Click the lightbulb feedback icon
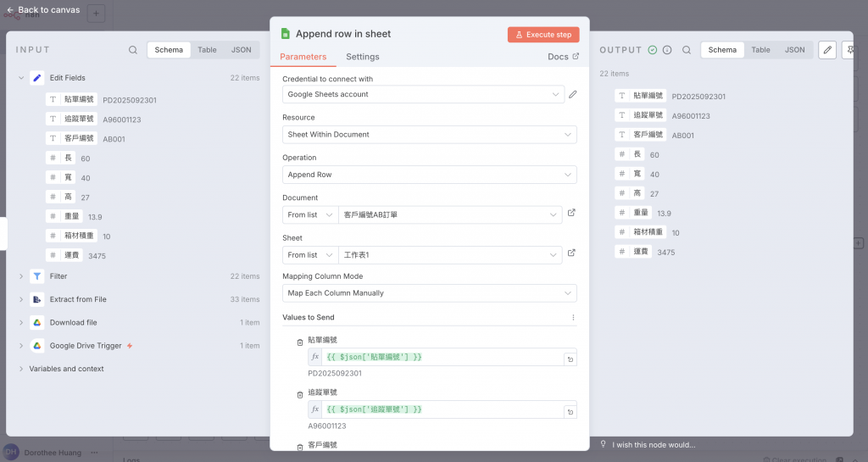868x462 pixels. coord(603,444)
